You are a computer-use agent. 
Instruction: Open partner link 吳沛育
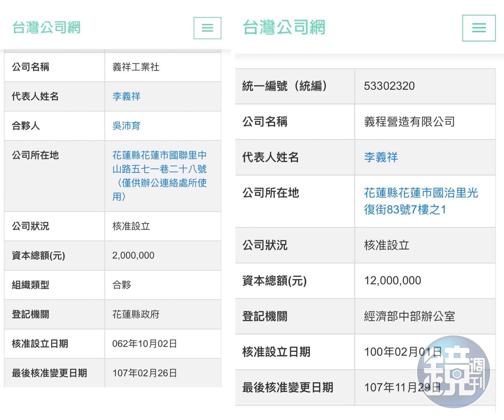pyautogui.click(x=126, y=126)
